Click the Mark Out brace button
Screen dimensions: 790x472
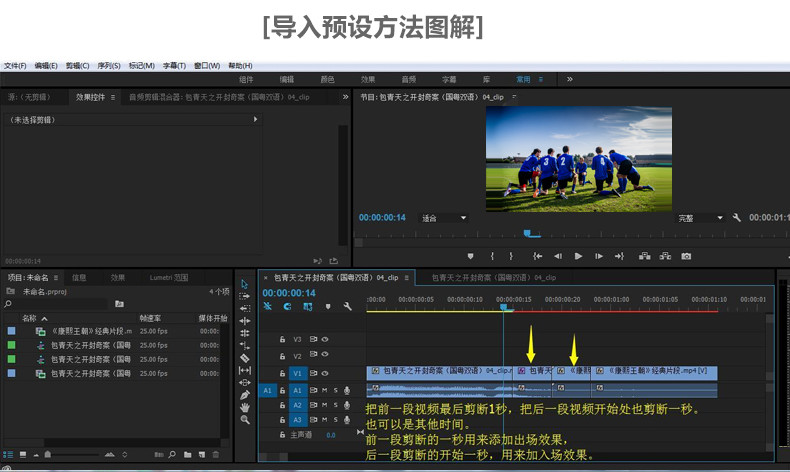click(x=511, y=256)
